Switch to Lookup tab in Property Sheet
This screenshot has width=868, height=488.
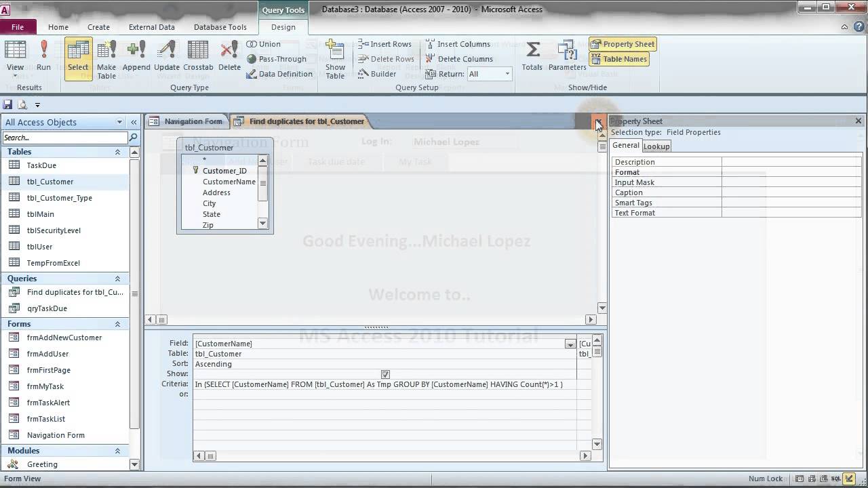click(656, 146)
